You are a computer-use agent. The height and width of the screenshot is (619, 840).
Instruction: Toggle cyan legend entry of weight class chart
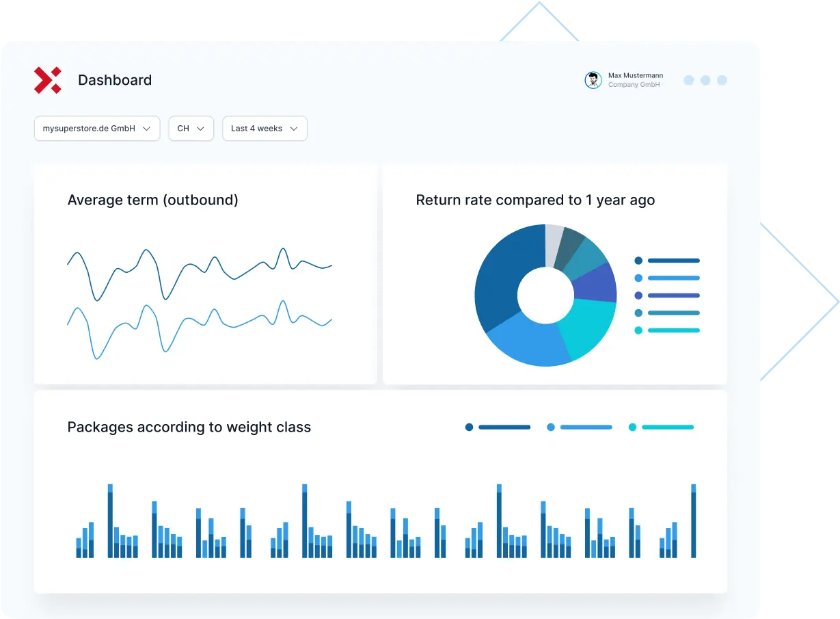661,427
